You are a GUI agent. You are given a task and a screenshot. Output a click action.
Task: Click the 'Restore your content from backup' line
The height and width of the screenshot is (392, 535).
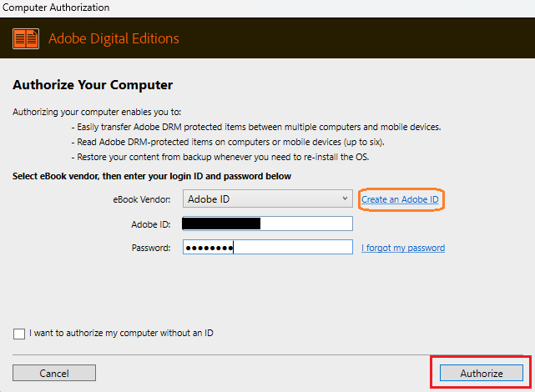(232, 157)
